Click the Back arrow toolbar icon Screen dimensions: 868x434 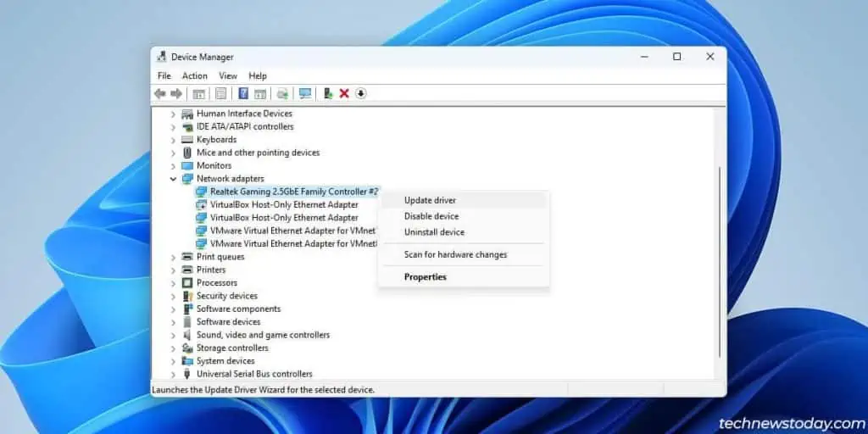(x=160, y=93)
